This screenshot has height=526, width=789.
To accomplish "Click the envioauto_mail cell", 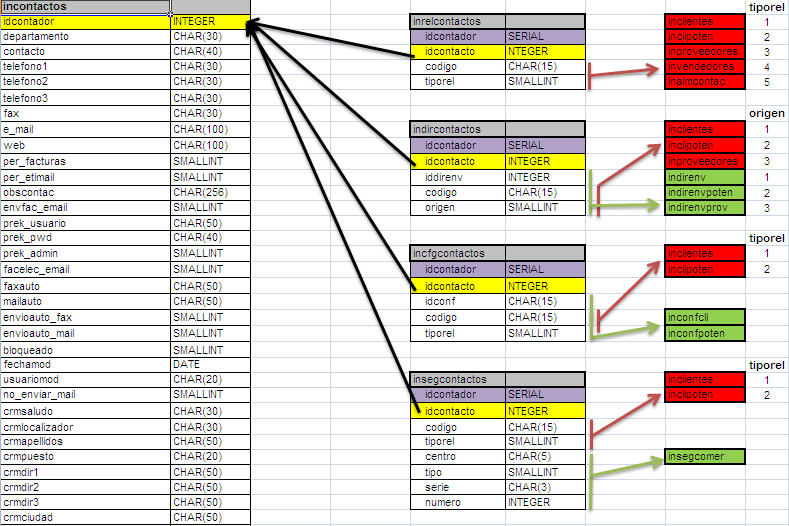I will (x=85, y=334).
